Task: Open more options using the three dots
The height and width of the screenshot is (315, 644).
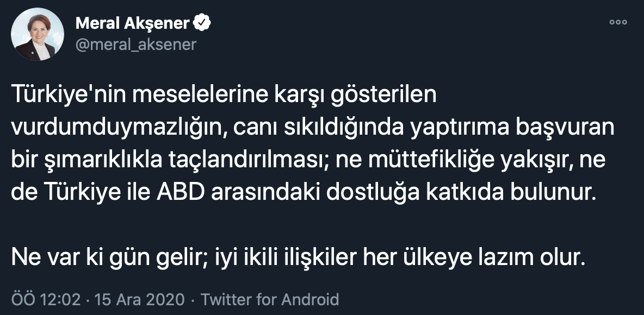Action: [x=617, y=22]
